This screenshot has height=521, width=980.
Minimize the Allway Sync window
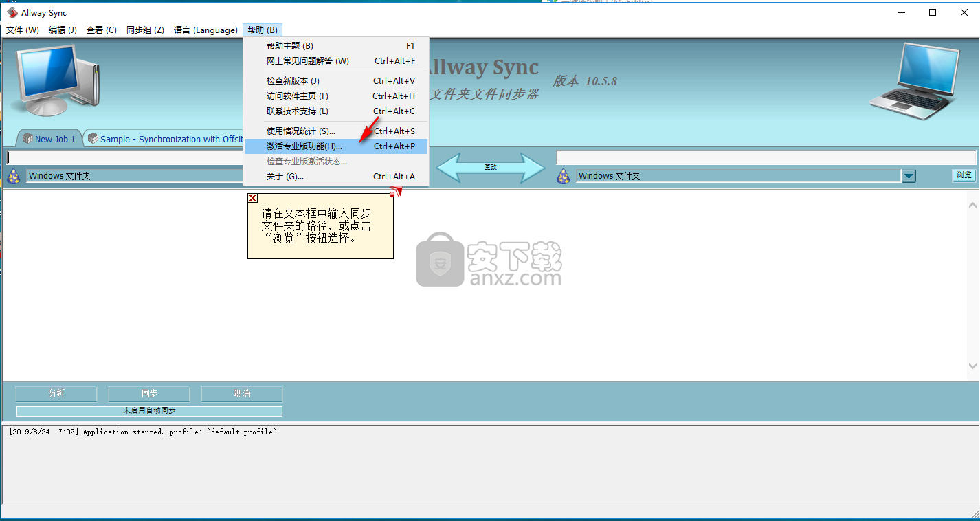click(901, 12)
